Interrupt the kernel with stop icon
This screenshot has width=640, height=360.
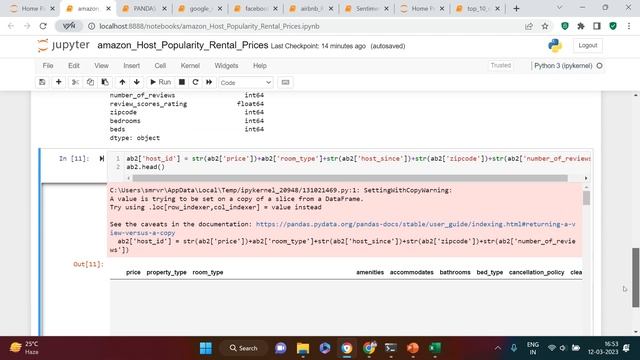(182, 82)
